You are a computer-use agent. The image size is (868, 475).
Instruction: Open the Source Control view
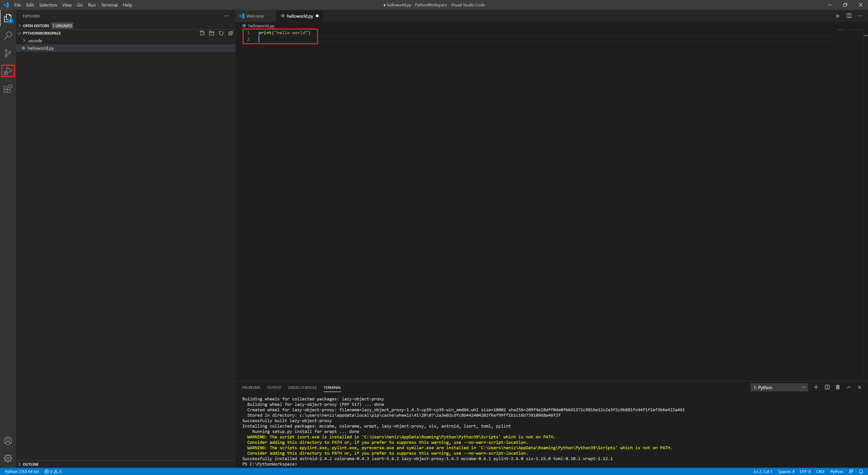(x=8, y=53)
